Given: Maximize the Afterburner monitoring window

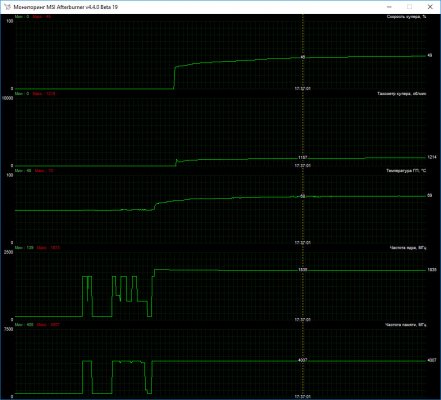Looking at the screenshot, I should [409, 7].
